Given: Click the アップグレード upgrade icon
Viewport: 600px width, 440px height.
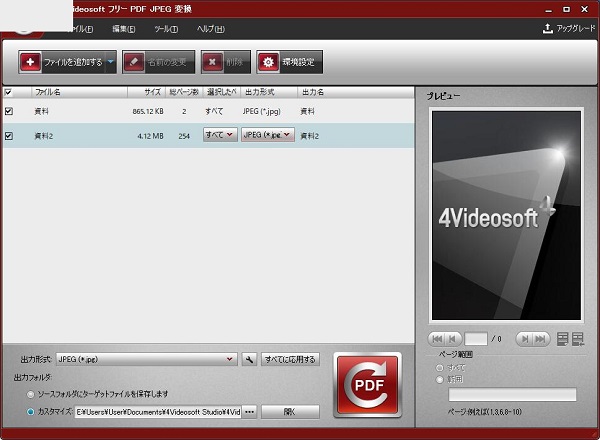Looking at the screenshot, I should tap(547, 29).
